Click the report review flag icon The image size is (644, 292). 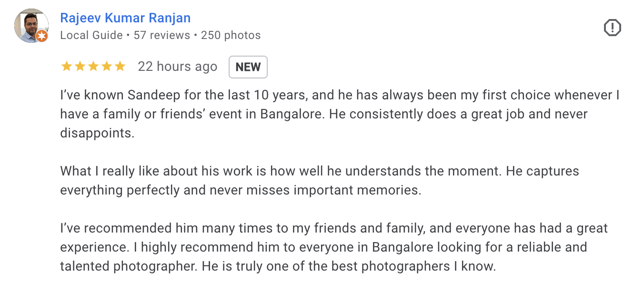click(x=612, y=28)
